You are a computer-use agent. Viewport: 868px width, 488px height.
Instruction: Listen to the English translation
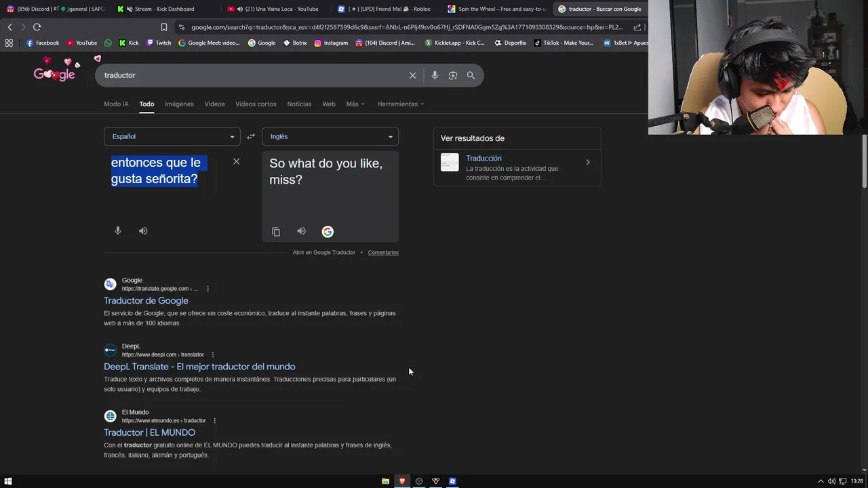point(301,231)
